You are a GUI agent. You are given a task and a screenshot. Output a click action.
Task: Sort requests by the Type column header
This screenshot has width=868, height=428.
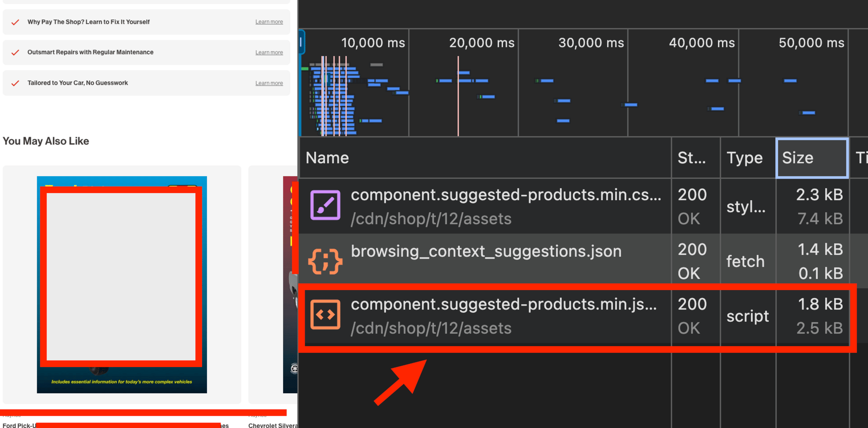click(x=748, y=158)
